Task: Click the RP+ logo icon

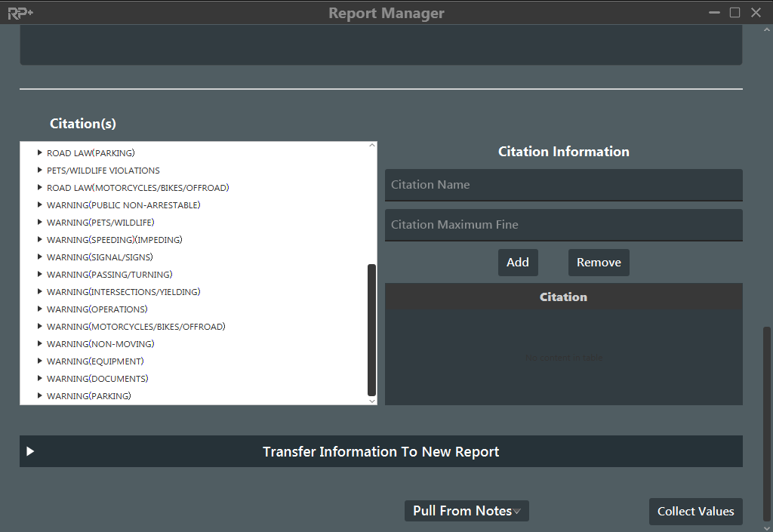Action: tap(20, 13)
